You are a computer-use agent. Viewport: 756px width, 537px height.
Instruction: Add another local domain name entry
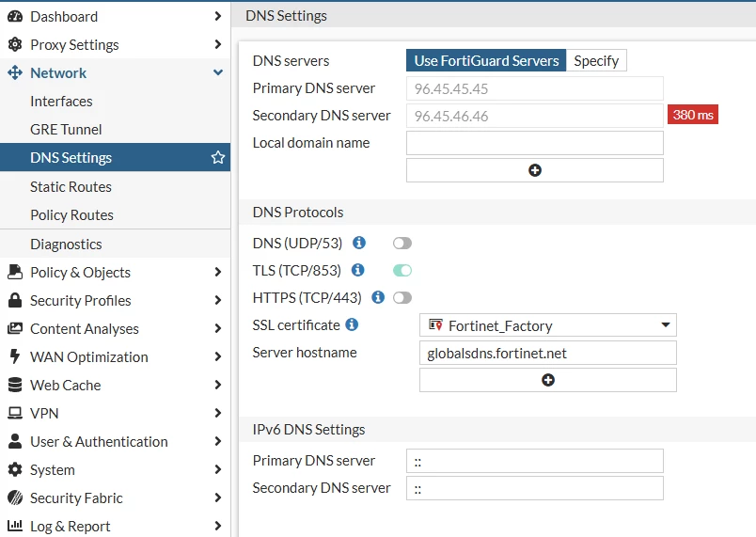point(535,170)
